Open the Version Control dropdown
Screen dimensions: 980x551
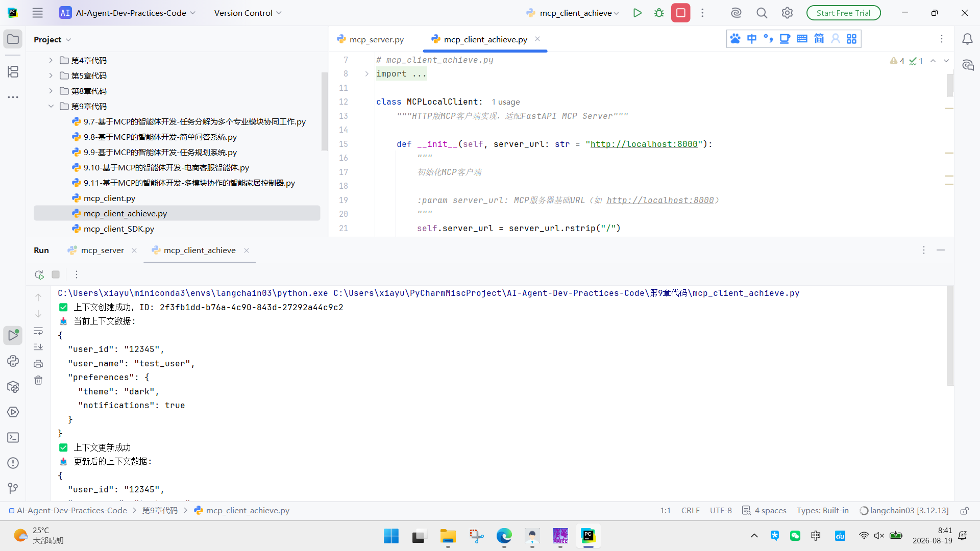[248, 13]
